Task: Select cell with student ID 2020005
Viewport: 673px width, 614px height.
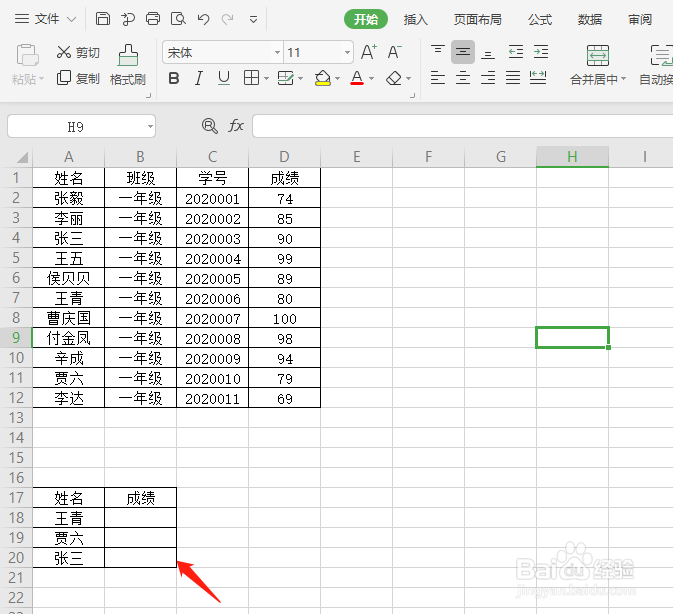Action: coord(212,278)
